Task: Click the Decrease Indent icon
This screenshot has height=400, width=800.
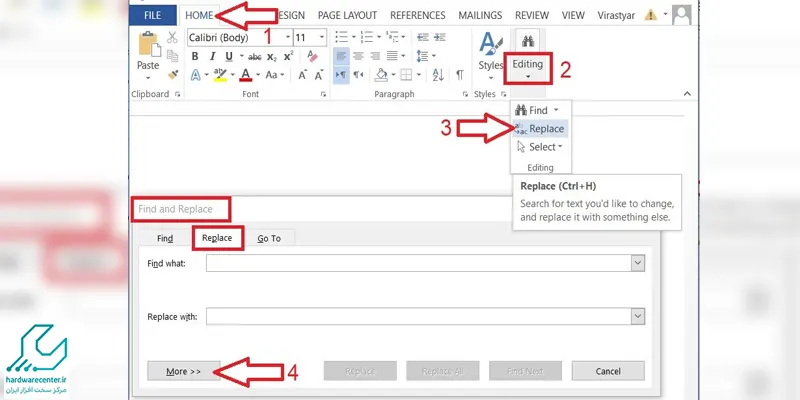Action: (x=422, y=37)
